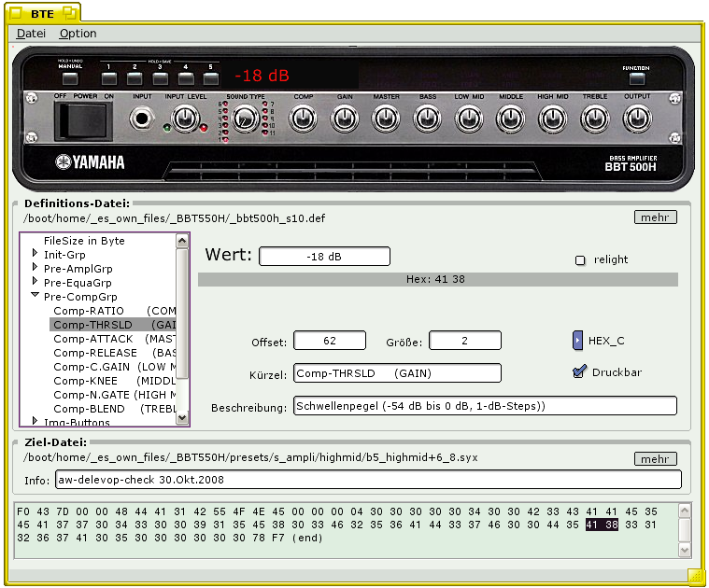Click the close box on BTE tab
This screenshot has height=588, width=709.
16,13
